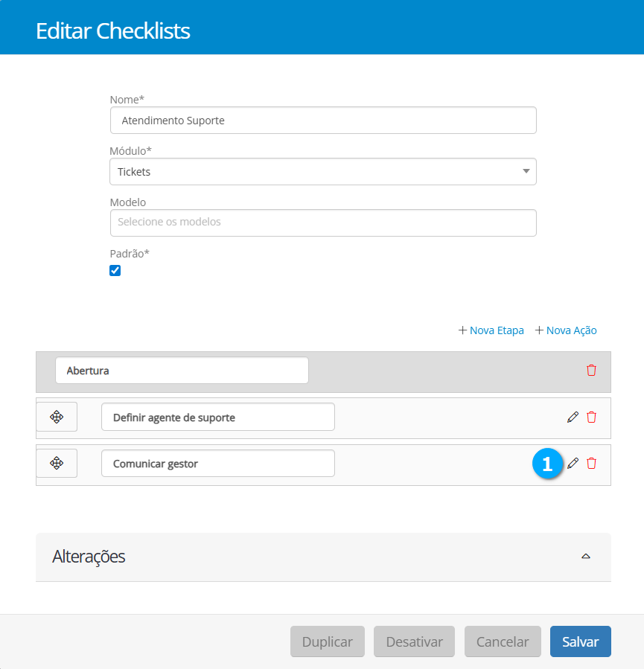Uncheck the Padrão checkbox

click(x=115, y=271)
